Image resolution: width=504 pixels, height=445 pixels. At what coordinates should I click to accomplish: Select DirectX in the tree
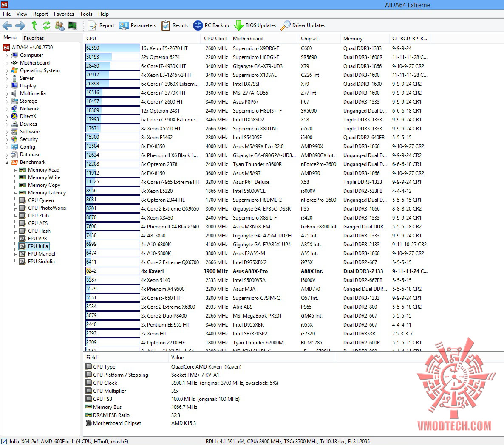24,116
